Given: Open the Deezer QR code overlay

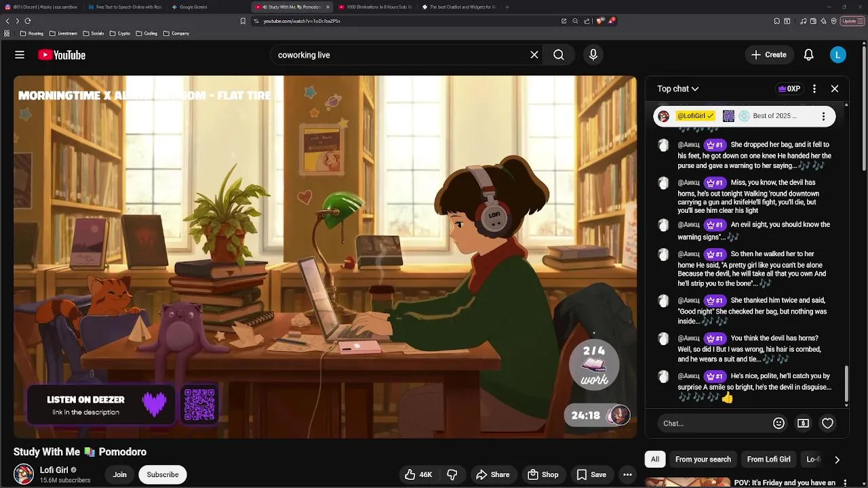Looking at the screenshot, I should point(199,405).
